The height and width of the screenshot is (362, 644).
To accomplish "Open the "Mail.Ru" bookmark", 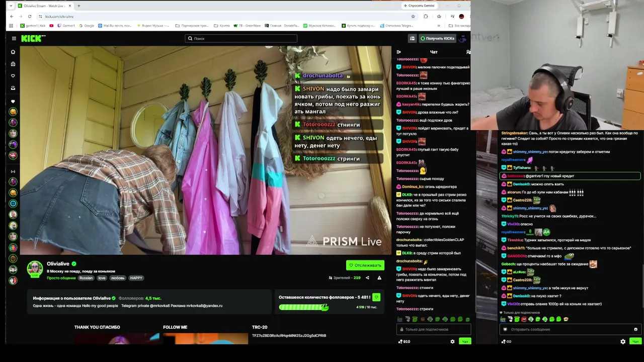I will coord(115,26).
